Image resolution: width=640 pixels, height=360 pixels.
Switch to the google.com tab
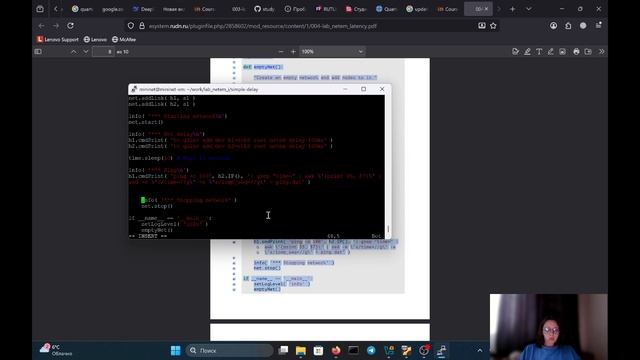tap(112, 9)
